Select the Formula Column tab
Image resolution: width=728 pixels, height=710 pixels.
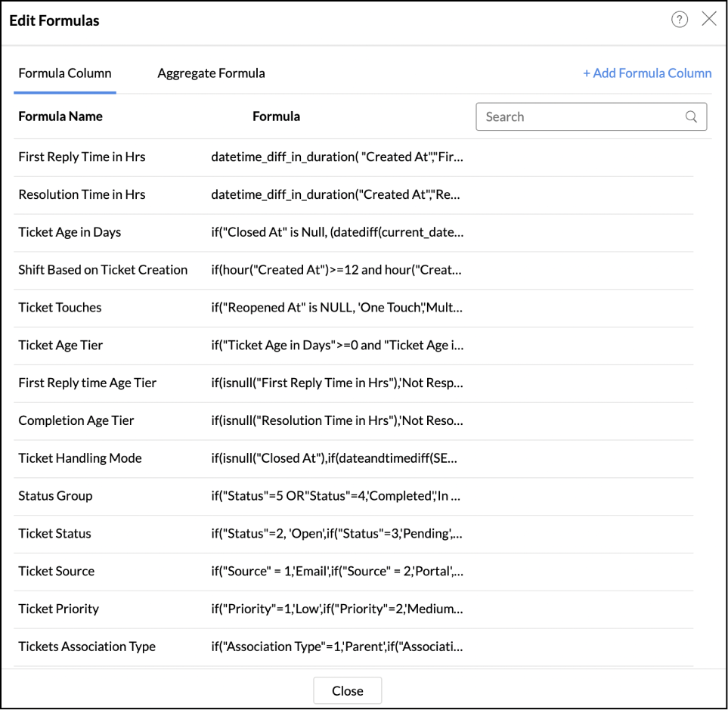pos(64,73)
